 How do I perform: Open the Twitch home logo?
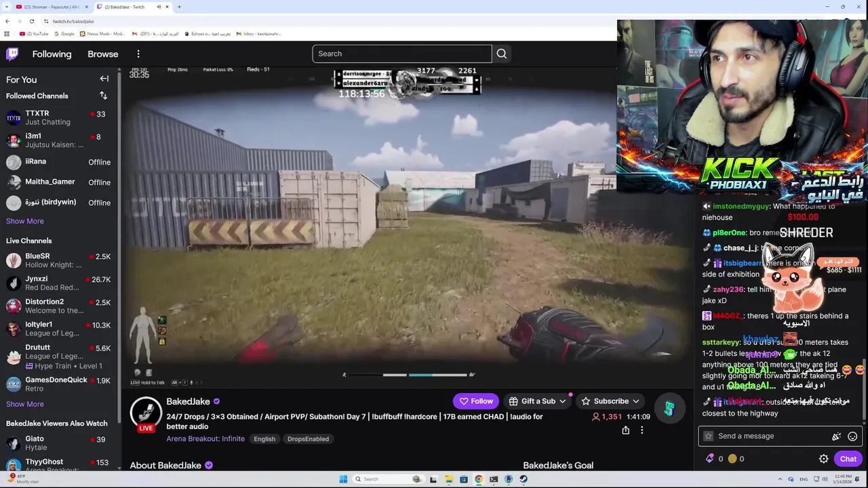[x=12, y=54]
